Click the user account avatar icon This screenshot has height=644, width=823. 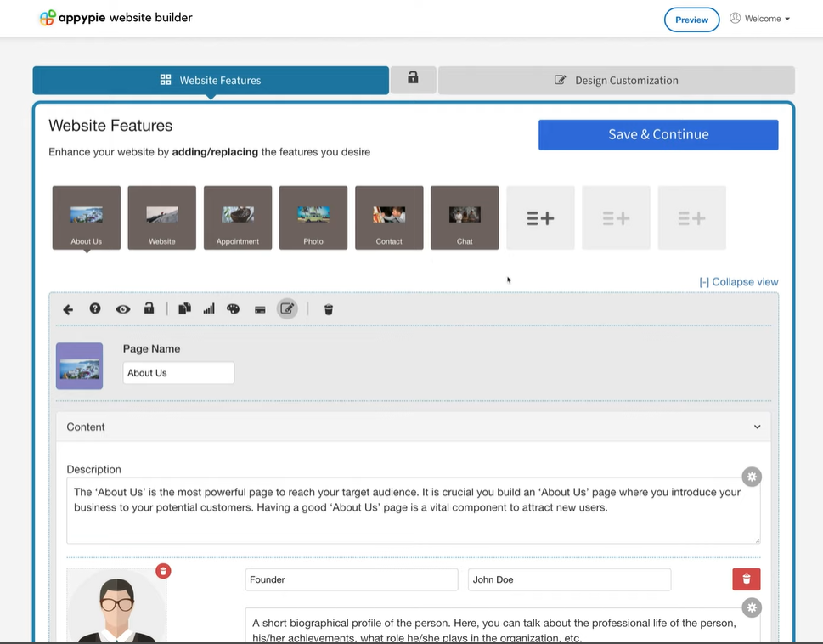coord(735,19)
